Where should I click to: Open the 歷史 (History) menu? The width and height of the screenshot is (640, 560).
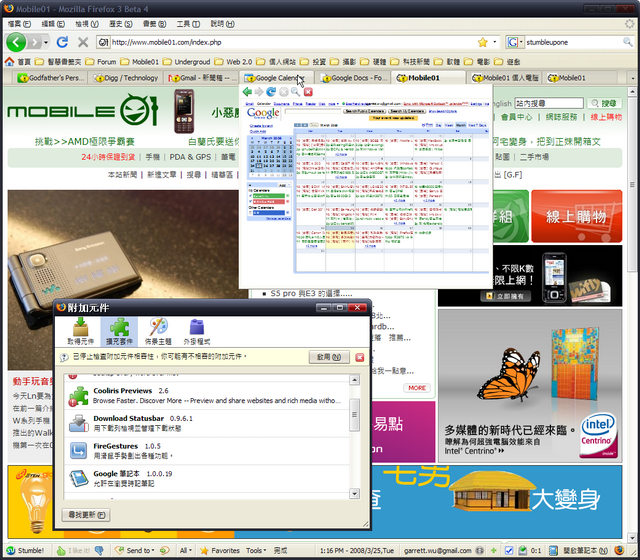[x=121, y=24]
